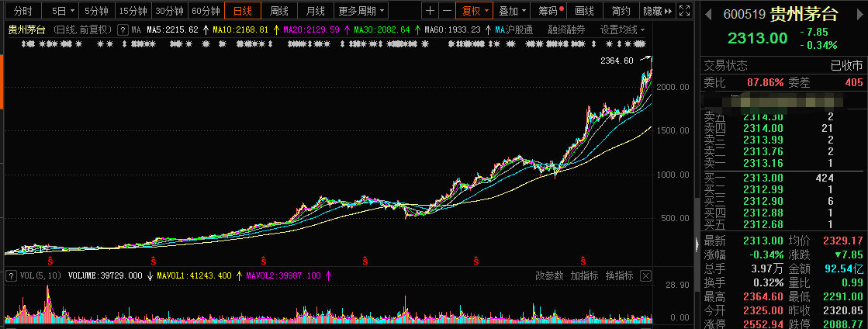This screenshot has width=868, height=329.
Task: Select the 60分钟 period tab
Action: click(206, 11)
